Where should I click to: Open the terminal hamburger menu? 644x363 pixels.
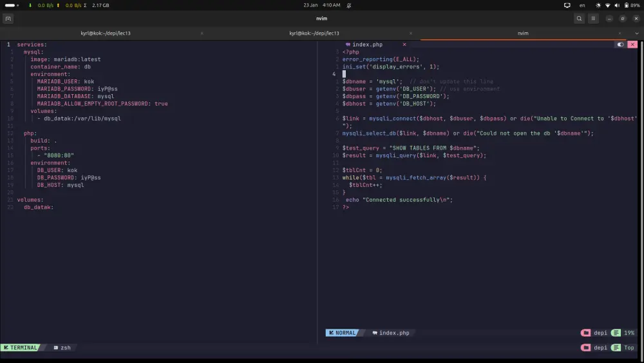point(594,19)
